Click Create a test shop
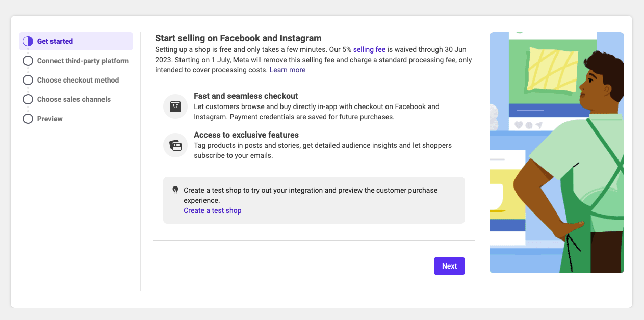 [212, 210]
